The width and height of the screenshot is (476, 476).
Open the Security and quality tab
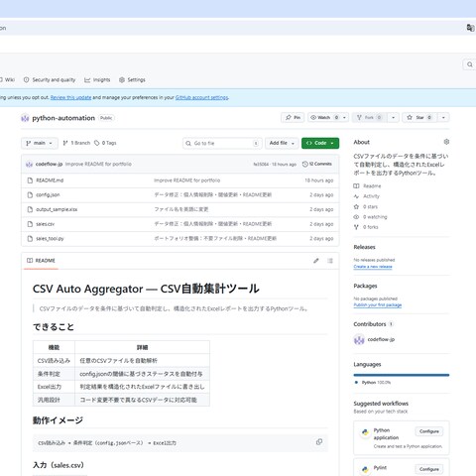coord(50,79)
